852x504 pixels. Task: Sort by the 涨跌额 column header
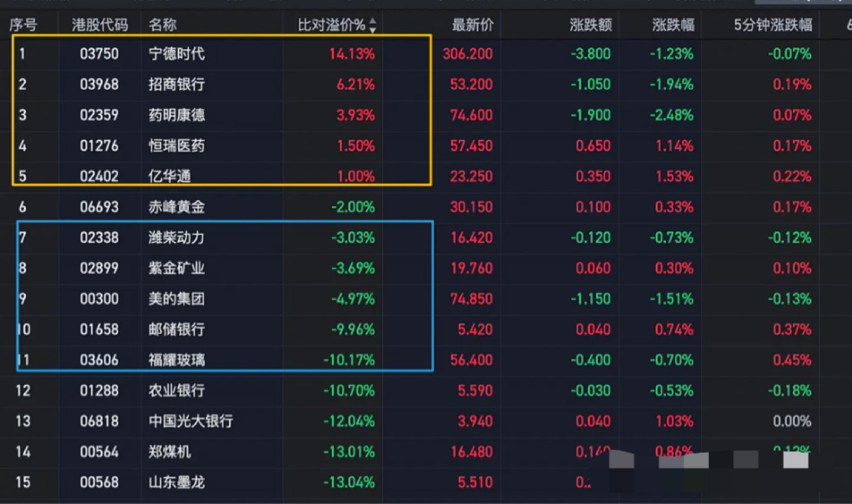[591, 25]
